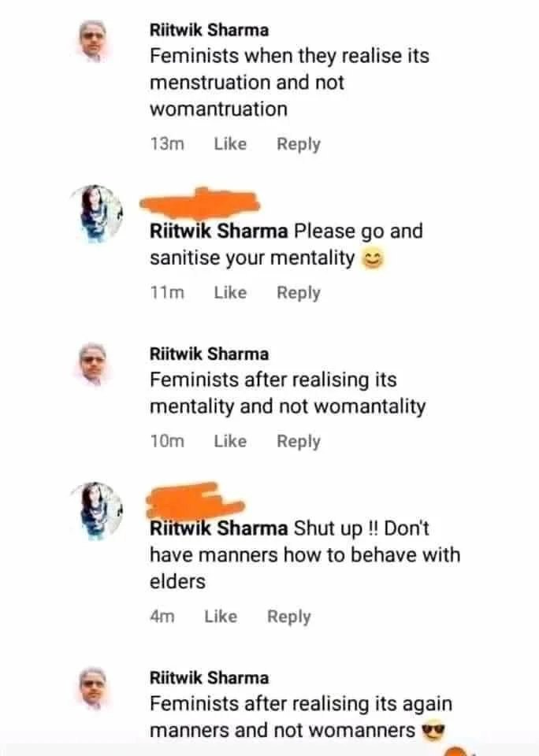Select the 4m timestamp on manners comment

(x=162, y=616)
